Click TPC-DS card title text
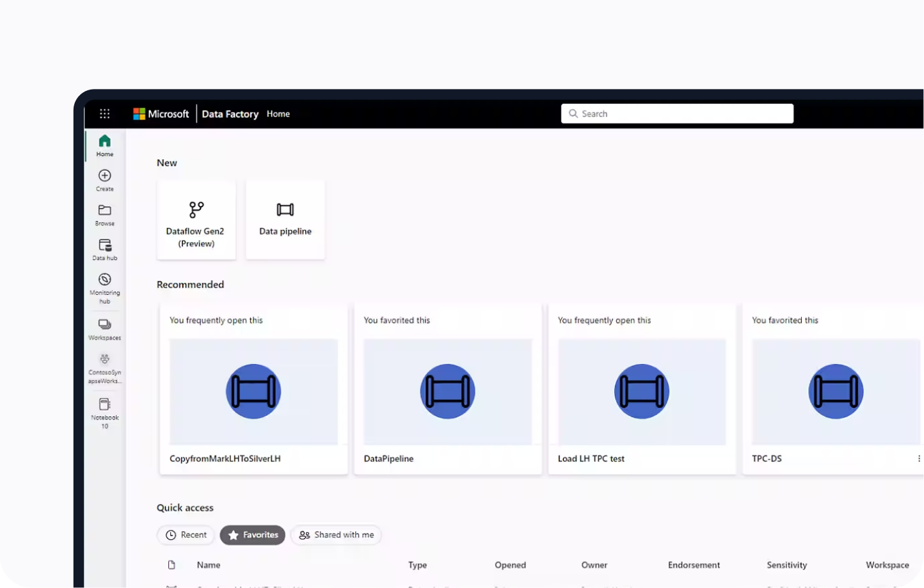The width and height of the screenshot is (924, 588). (x=767, y=458)
